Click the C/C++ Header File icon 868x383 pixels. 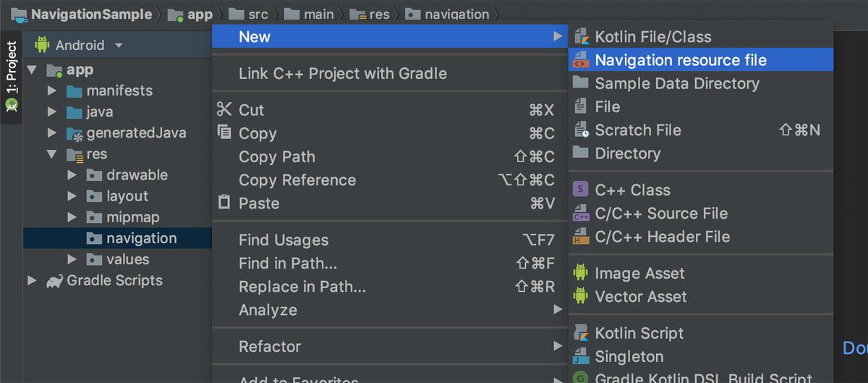click(581, 236)
